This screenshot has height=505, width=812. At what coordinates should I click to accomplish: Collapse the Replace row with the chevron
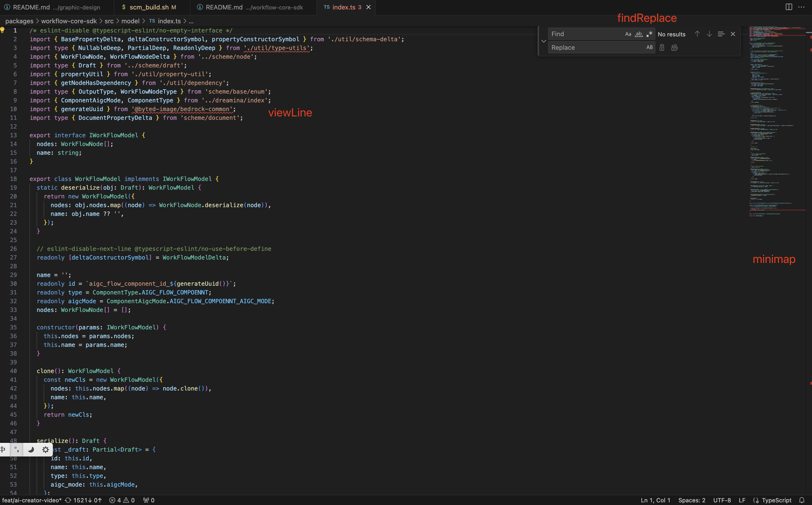coord(544,41)
